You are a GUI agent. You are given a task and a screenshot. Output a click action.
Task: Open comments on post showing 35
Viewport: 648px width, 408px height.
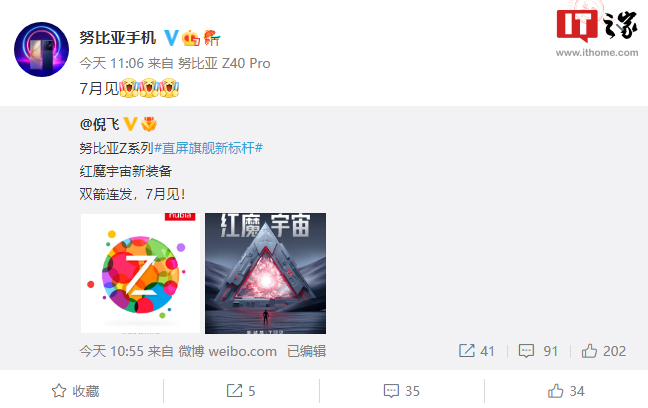coord(401,391)
